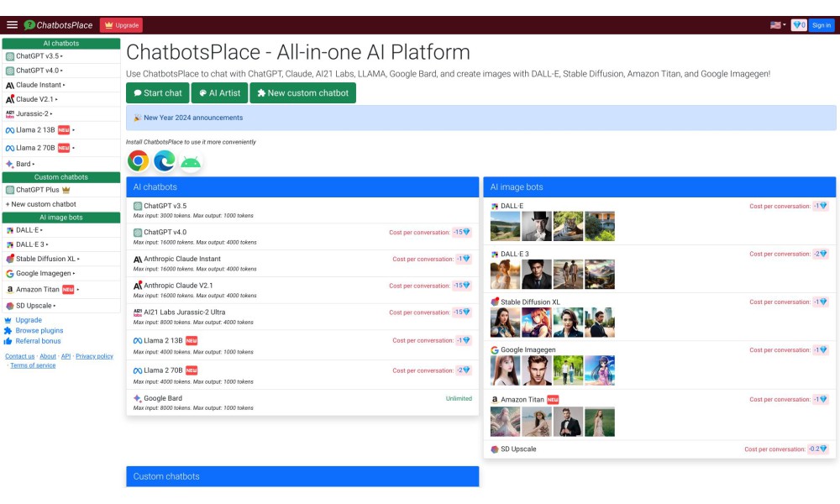Screen dimensions: 840x504
Task: Open the API link
Action: [66, 357]
